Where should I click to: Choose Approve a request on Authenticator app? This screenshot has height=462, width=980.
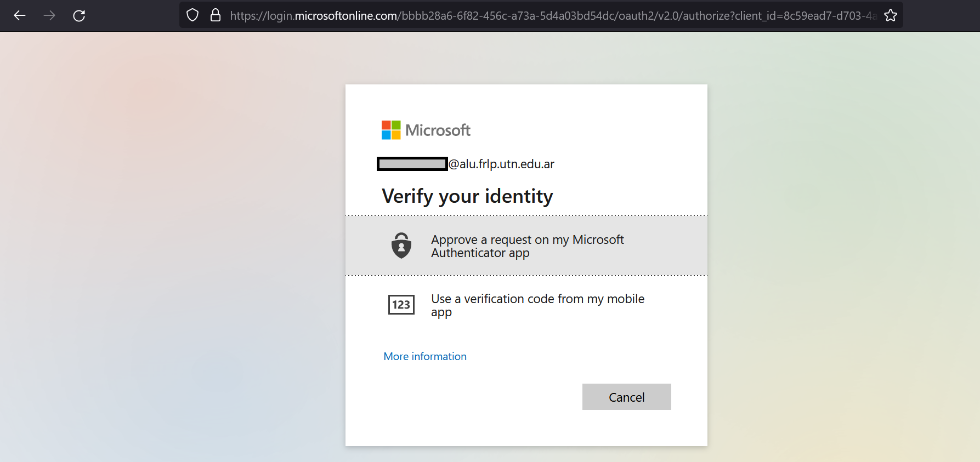tap(526, 246)
